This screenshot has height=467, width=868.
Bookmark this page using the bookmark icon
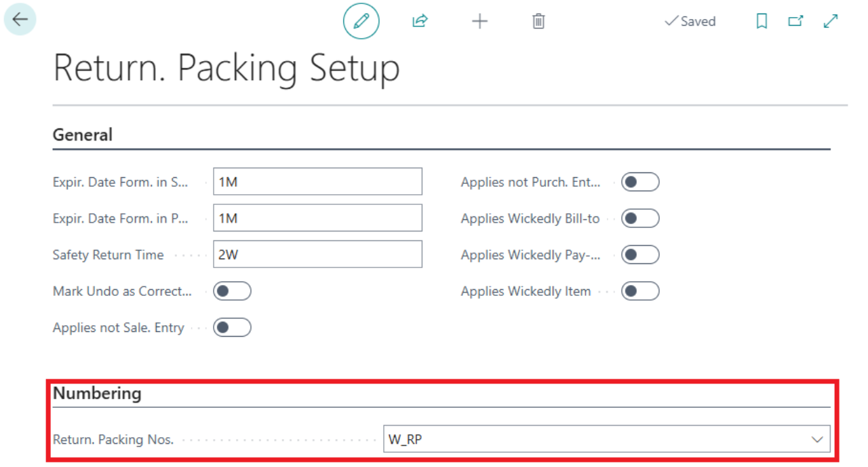coord(761,21)
